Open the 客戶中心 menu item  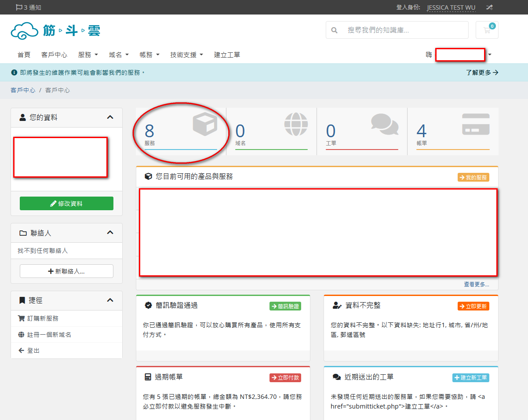pyautogui.click(x=54, y=55)
